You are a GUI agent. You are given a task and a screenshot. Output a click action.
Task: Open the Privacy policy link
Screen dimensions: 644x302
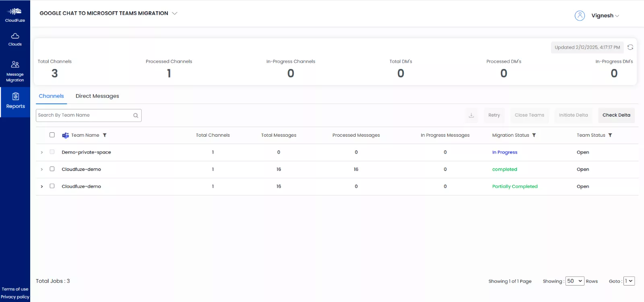coord(15,297)
